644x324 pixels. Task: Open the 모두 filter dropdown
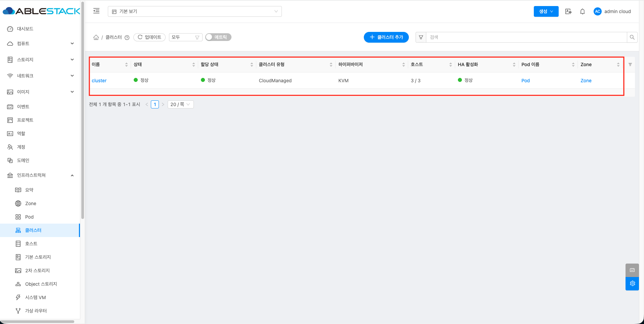point(185,37)
